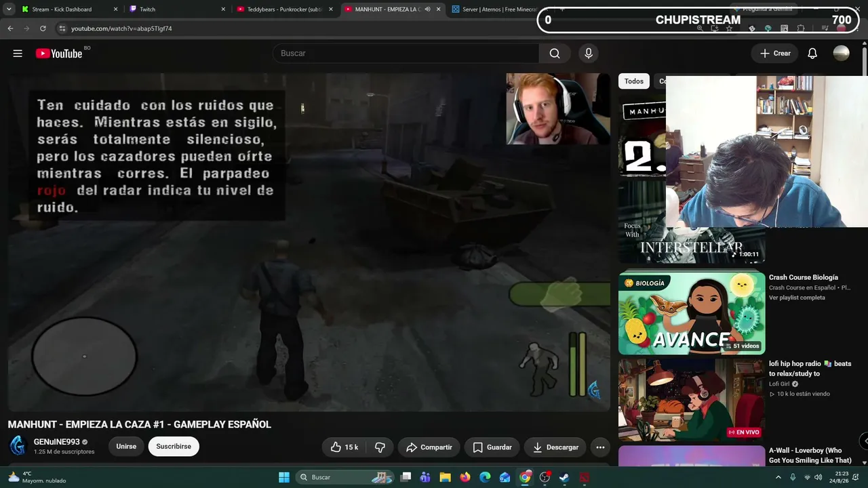
Task: Click the '1.25 M de suscriptores' text
Action: pyautogui.click(x=64, y=452)
